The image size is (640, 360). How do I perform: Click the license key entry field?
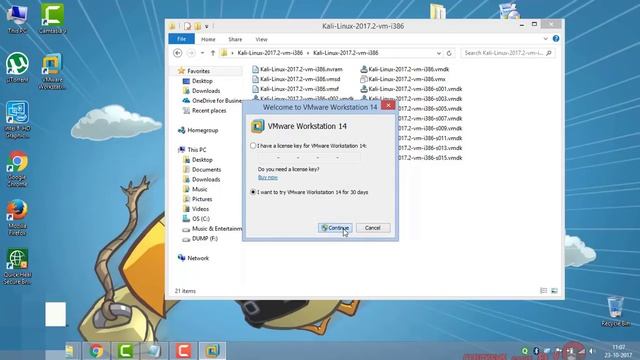click(308, 158)
